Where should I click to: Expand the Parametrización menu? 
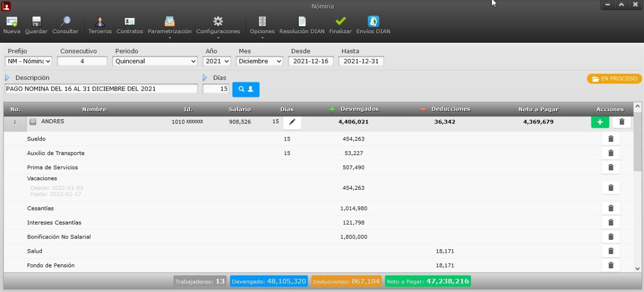coord(170,25)
